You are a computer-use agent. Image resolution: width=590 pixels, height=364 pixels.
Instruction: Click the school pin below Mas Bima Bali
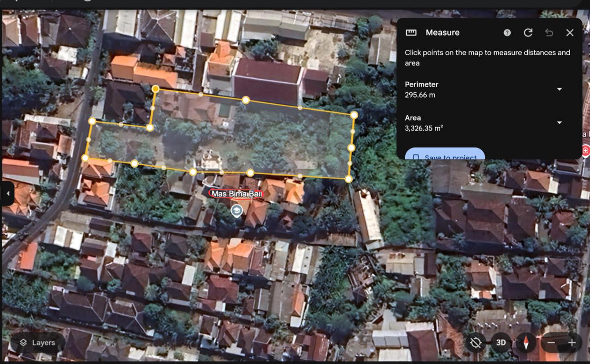point(236,211)
